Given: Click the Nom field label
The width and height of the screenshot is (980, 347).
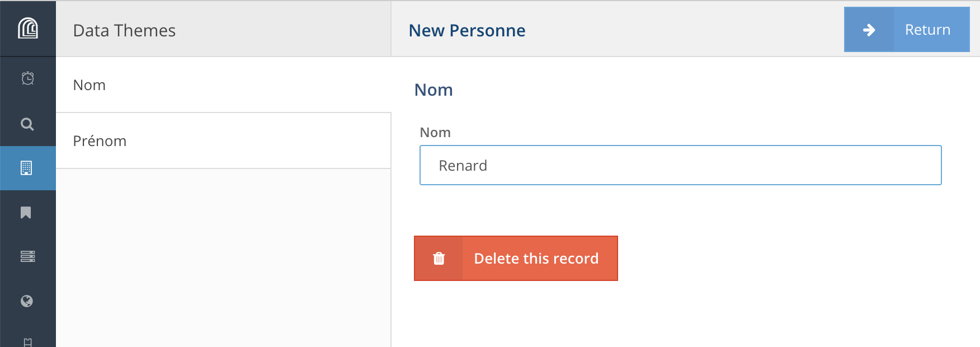Looking at the screenshot, I should click(x=435, y=133).
